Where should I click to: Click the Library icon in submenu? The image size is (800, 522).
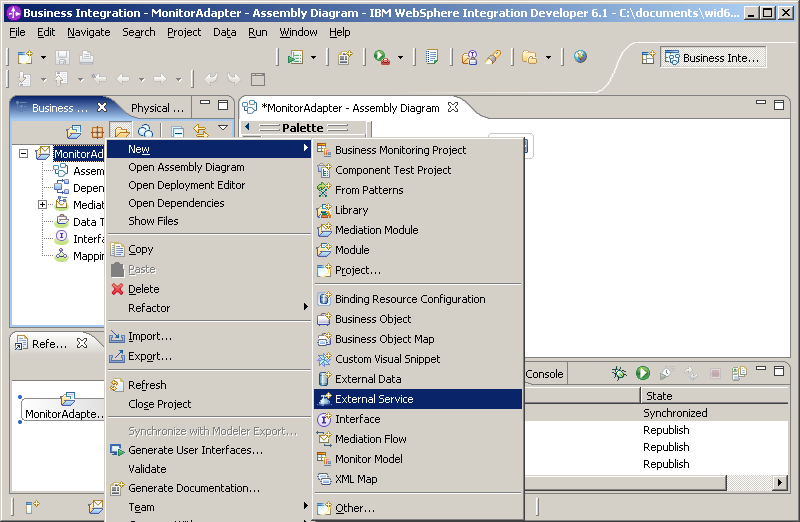324,210
